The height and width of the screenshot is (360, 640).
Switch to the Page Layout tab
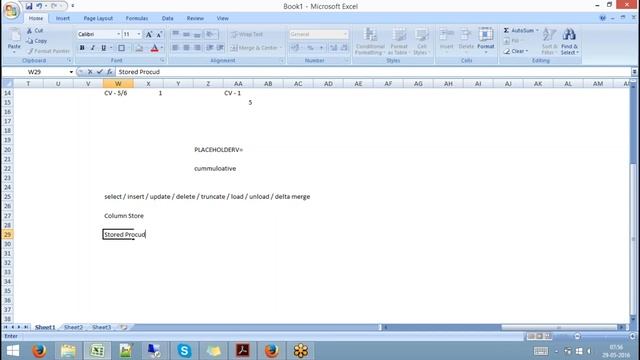(x=98, y=18)
